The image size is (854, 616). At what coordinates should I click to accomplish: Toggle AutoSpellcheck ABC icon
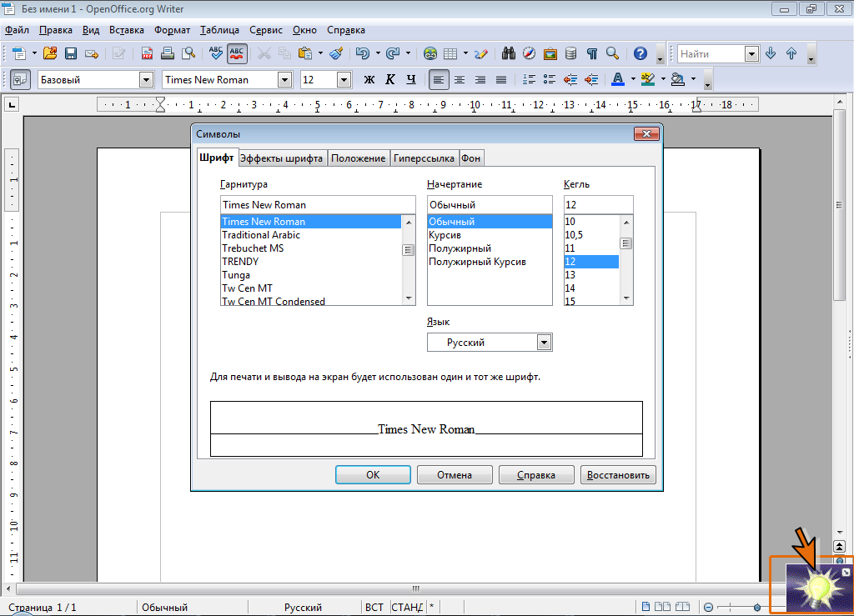[x=237, y=53]
